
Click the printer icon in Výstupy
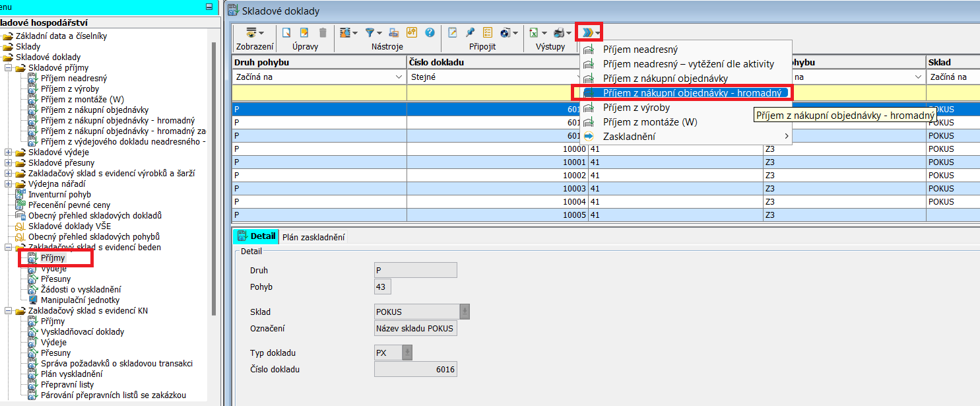(559, 32)
